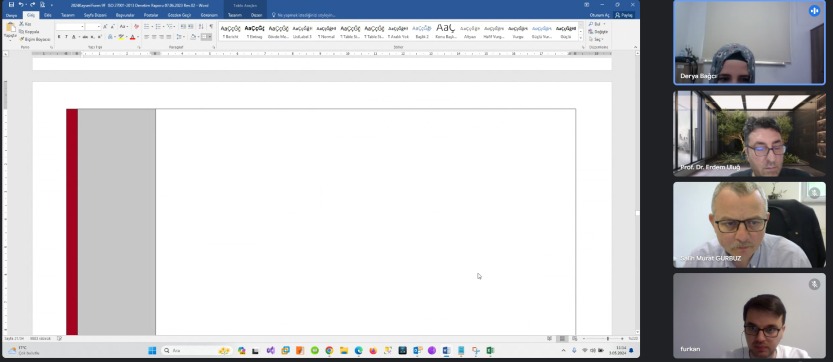The width and height of the screenshot is (833, 362).
Task: Toggle superscript formatting
Action: pyautogui.click(x=99, y=37)
